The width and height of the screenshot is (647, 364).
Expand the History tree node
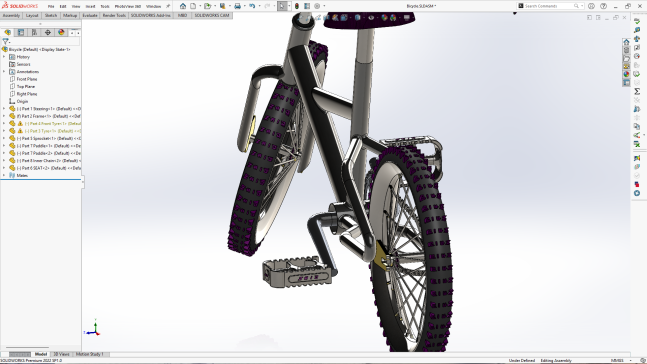point(4,57)
